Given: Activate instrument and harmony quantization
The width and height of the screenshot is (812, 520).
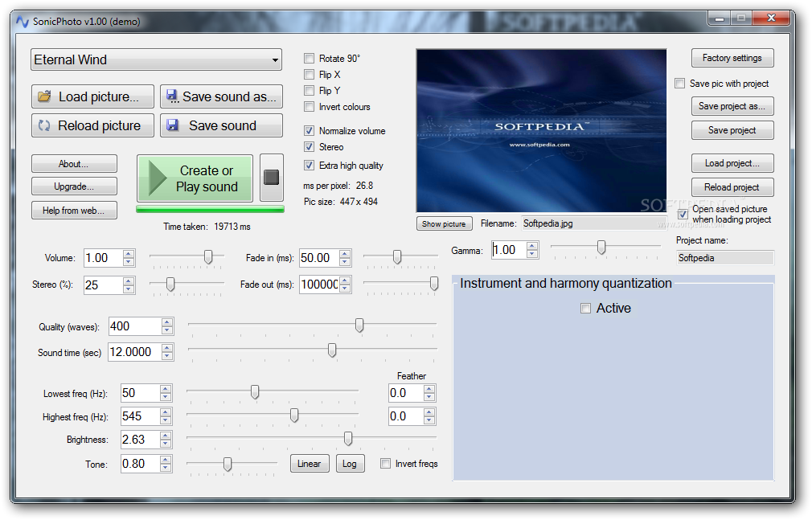Looking at the screenshot, I should tap(586, 308).
